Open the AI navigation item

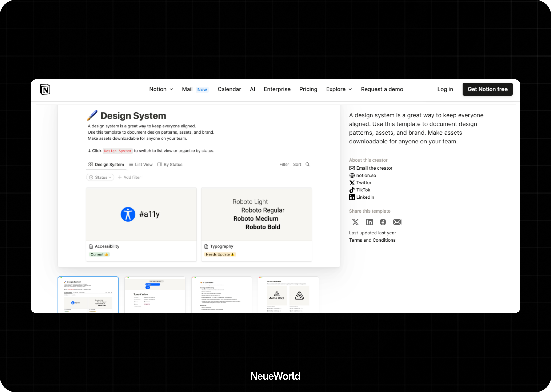252,89
